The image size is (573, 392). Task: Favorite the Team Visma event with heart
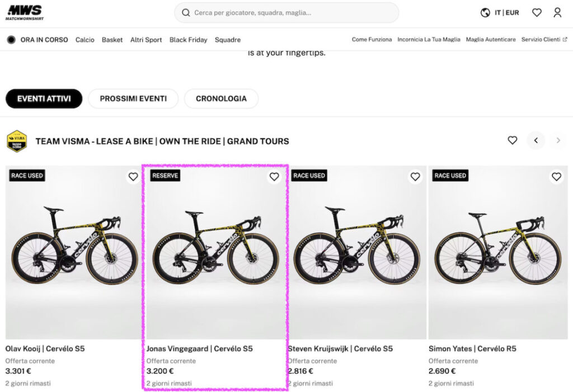point(512,140)
